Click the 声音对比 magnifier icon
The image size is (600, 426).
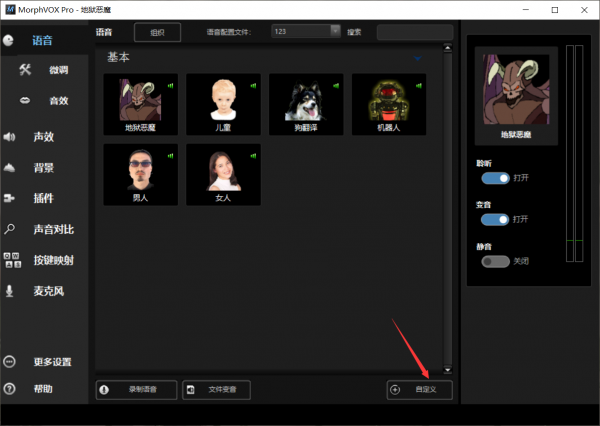pyautogui.click(x=9, y=229)
